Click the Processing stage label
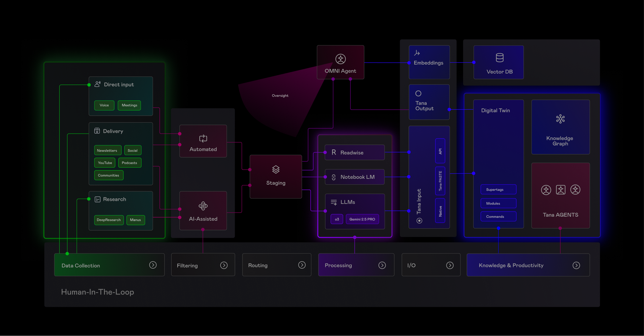Screen dimensions: 644x336 click(338, 265)
